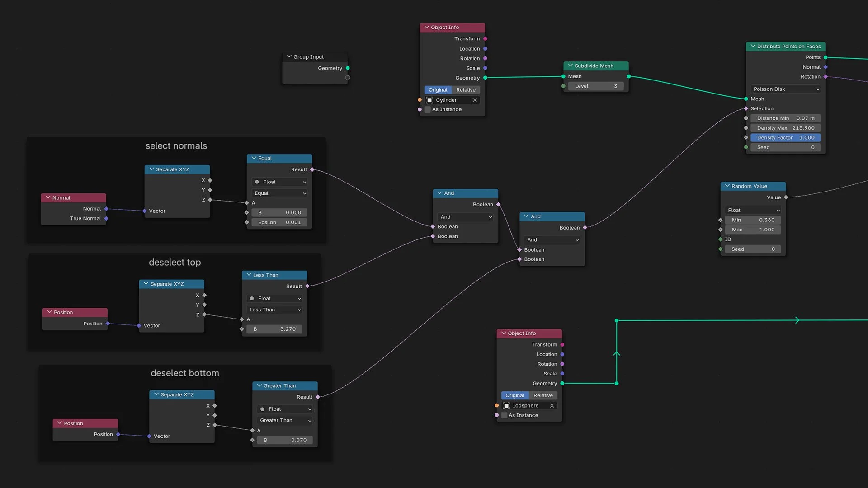Click the Value output socket of Random Value
This screenshot has width=868, height=488.
[786, 197]
